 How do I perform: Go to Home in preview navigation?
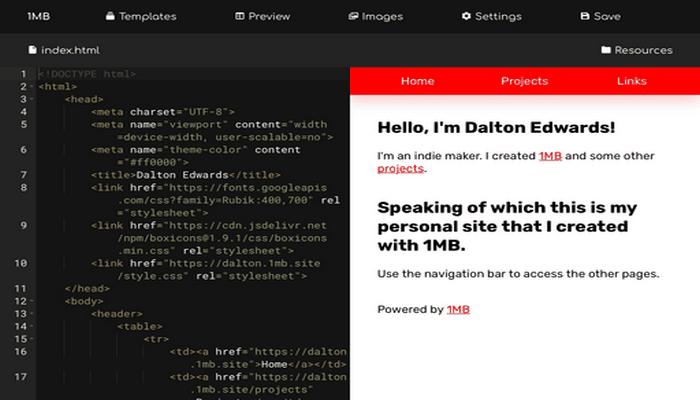(417, 81)
